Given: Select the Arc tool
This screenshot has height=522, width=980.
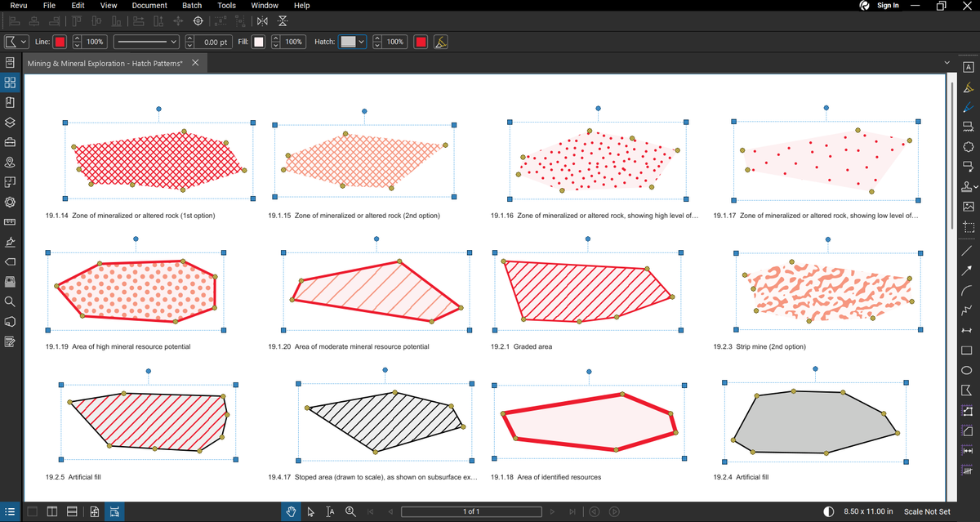Looking at the screenshot, I should tap(968, 290).
